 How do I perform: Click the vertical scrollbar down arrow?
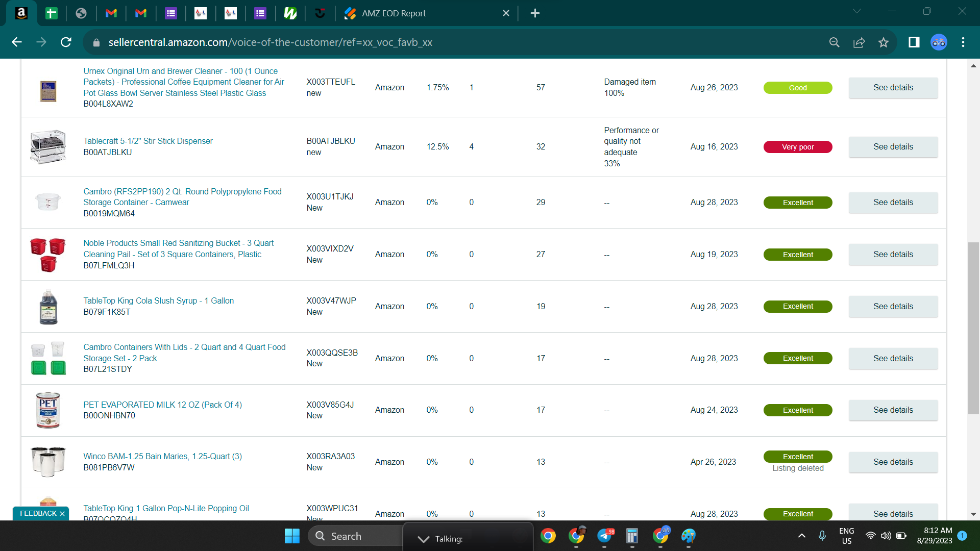pyautogui.click(x=973, y=514)
